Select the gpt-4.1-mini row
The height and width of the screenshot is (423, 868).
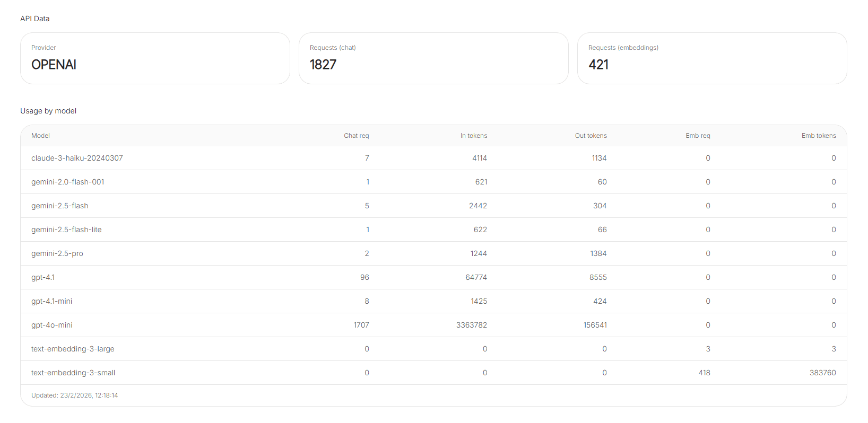tap(433, 301)
